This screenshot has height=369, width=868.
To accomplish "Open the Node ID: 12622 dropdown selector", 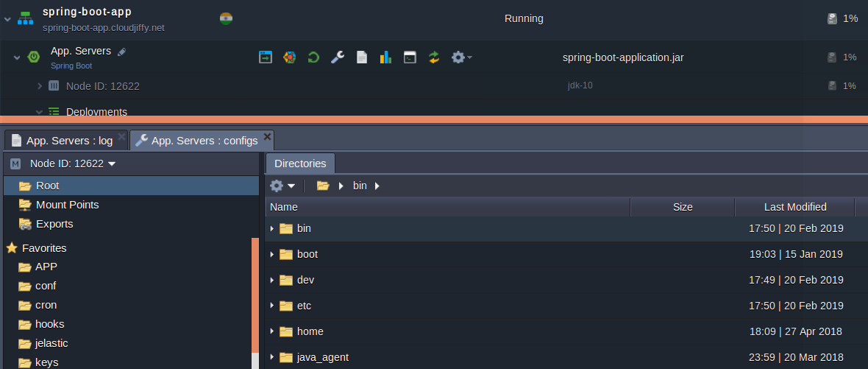I will [73, 164].
